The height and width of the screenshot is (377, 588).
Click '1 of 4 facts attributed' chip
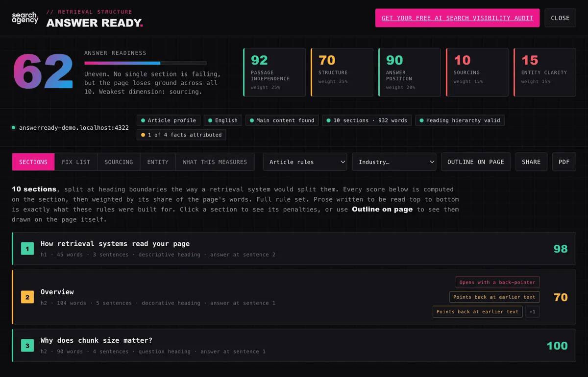click(181, 135)
